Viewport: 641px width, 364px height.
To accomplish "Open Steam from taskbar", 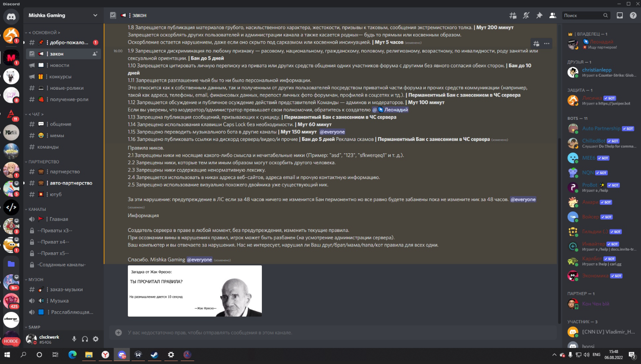I will click(155, 355).
